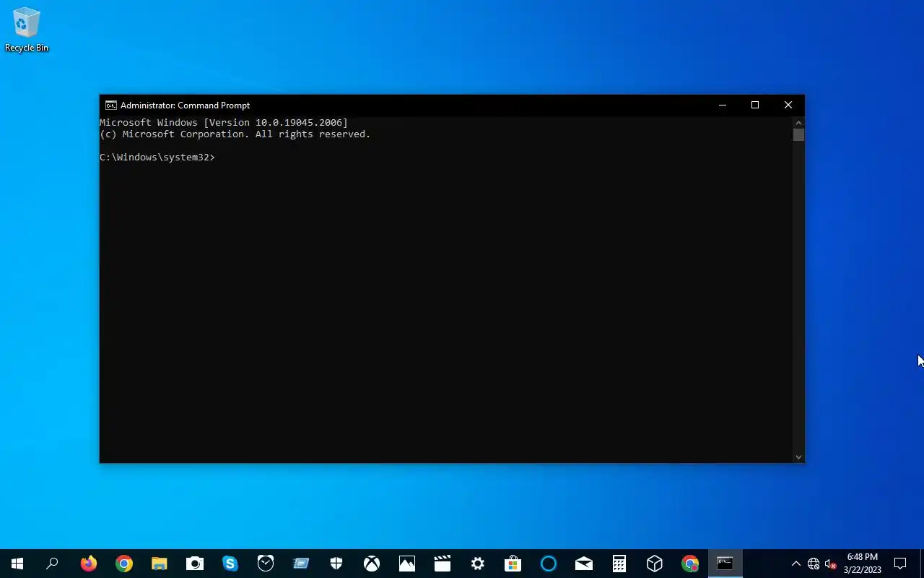Open the muted volume tray icon

pyautogui.click(x=831, y=564)
